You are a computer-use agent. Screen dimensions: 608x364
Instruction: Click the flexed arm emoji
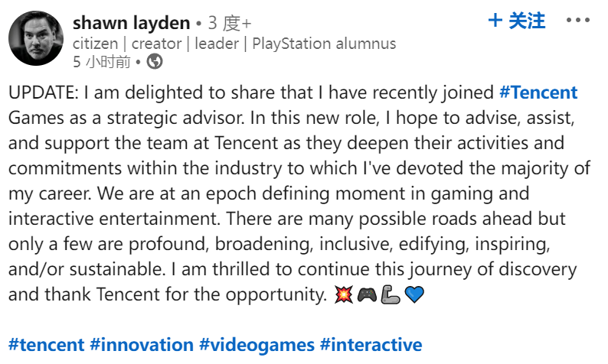390,295
